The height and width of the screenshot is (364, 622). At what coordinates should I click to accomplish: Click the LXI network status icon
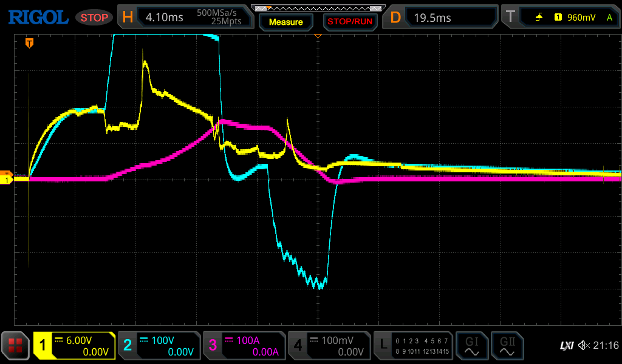tap(566, 346)
